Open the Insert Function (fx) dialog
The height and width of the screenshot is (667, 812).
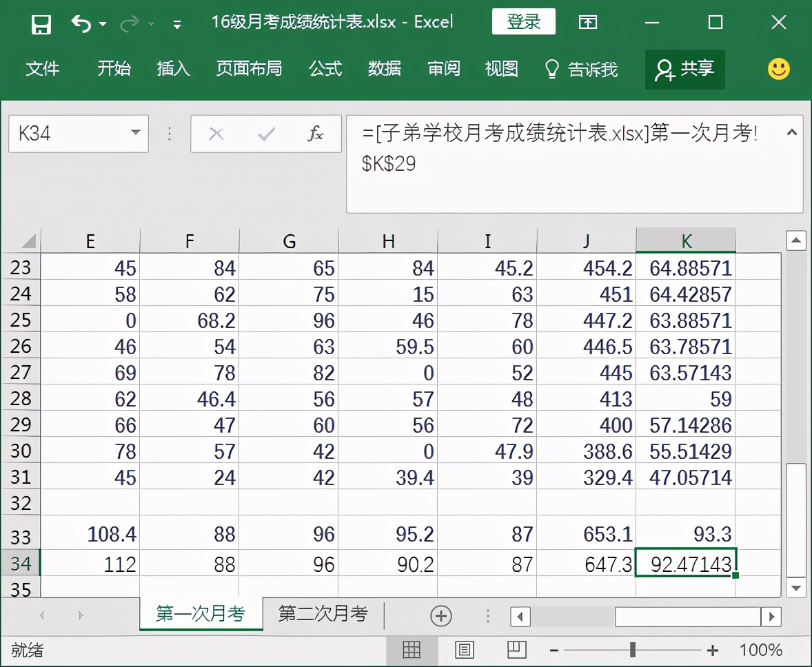point(315,134)
